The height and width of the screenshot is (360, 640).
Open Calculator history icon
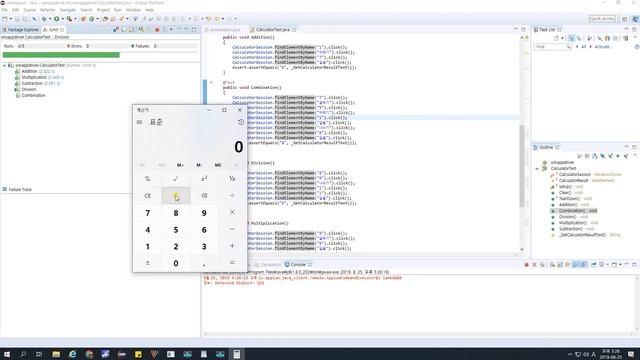pyautogui.click(x=241, y=122)
